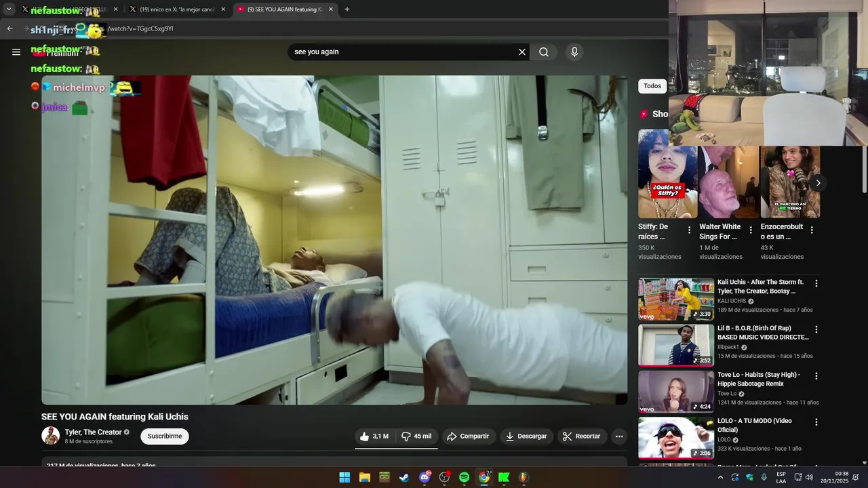Open Discord from the taskbar
The image size is (868, 488).
point(425,477)
